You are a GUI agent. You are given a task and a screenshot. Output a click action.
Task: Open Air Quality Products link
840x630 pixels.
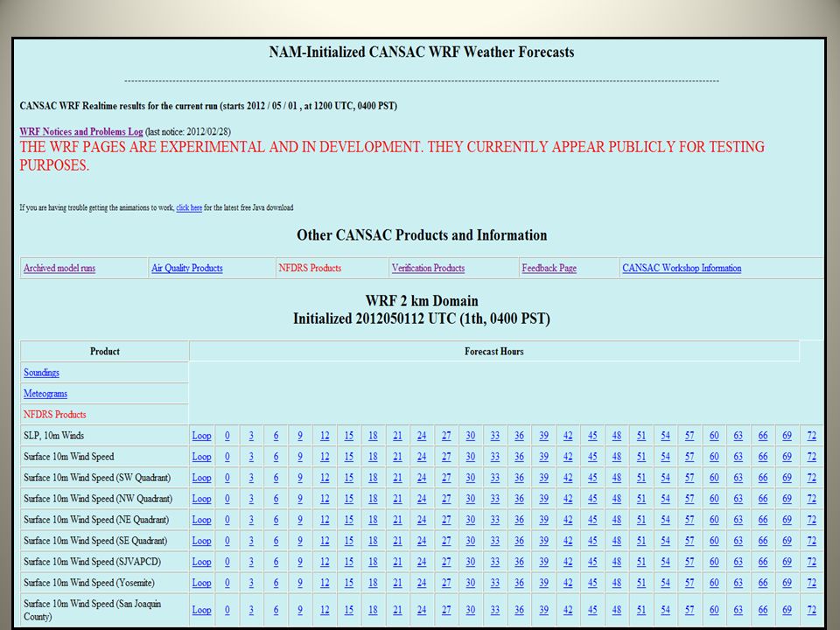[187, 269]
